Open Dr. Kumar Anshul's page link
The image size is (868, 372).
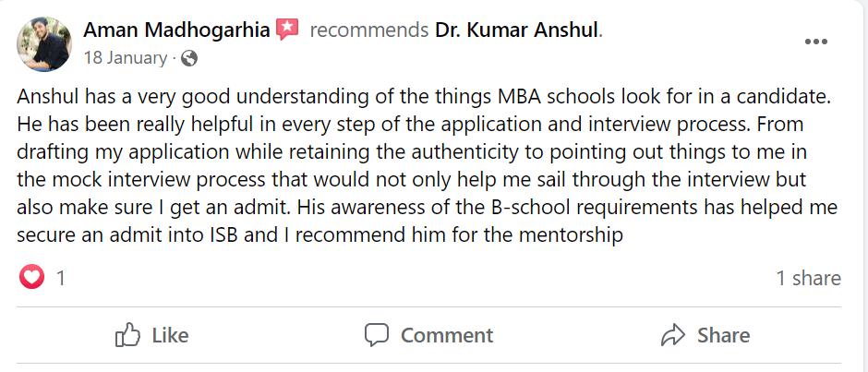516,30
